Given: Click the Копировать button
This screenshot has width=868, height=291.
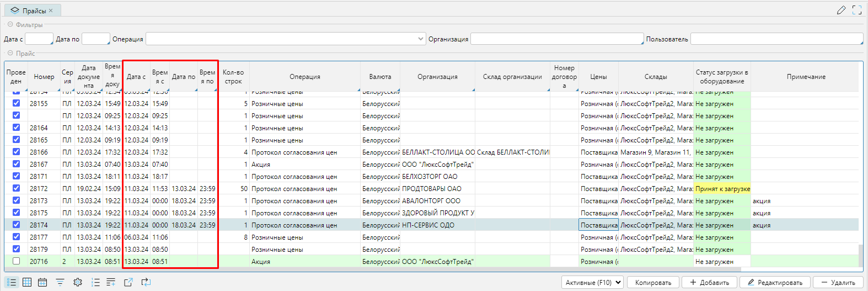Looking at the screenshot, I should (653, 282).
